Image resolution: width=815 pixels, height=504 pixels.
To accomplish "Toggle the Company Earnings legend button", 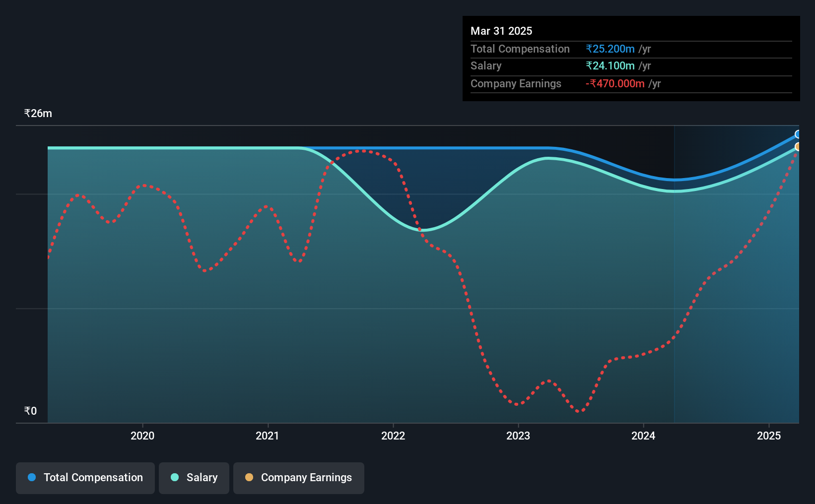I will 298,478.
